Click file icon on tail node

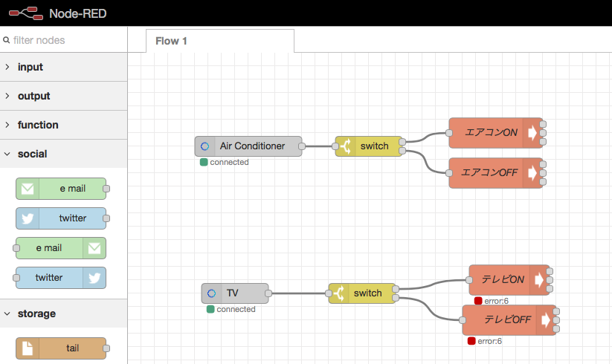tap(28, 348)
